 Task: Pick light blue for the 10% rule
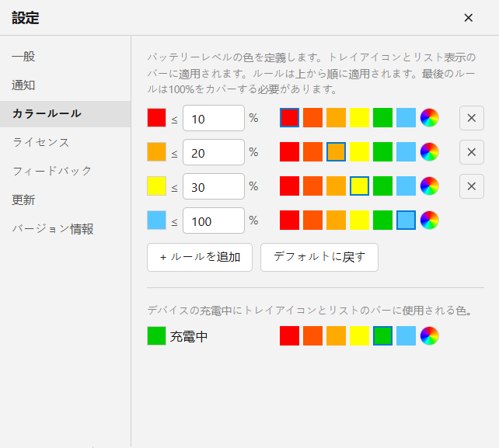[406, 118]
